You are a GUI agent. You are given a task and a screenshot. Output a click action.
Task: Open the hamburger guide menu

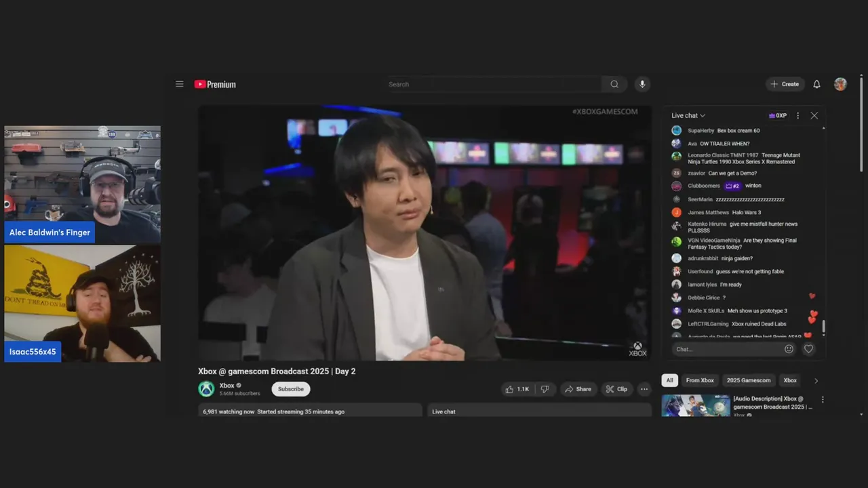tap(180, 84)
